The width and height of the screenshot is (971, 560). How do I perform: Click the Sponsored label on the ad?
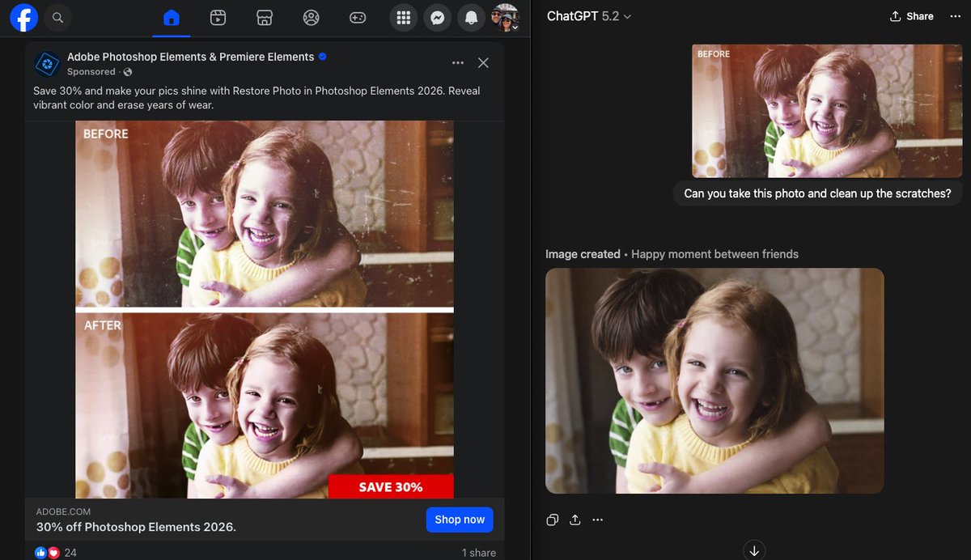click(91, 72)
